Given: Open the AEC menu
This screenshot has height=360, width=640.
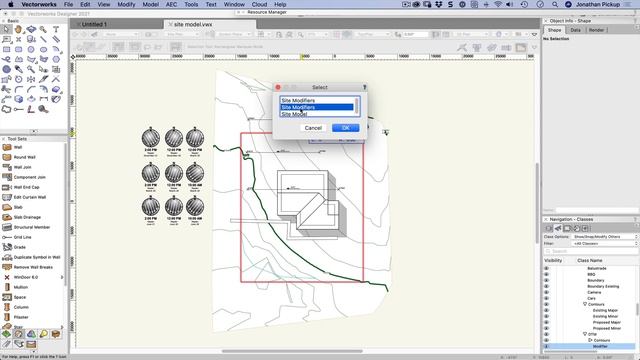Looking at the screenshot, I should [x=171, y=4].
